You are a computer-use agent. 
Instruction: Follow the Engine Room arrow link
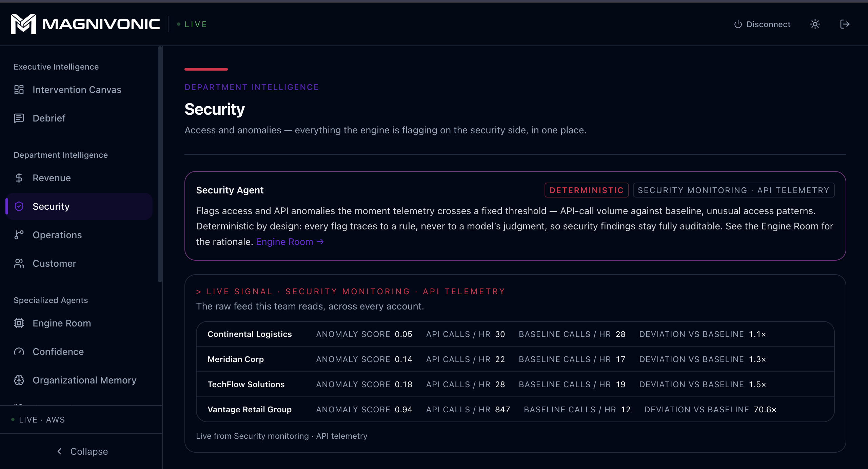(290, 242)
